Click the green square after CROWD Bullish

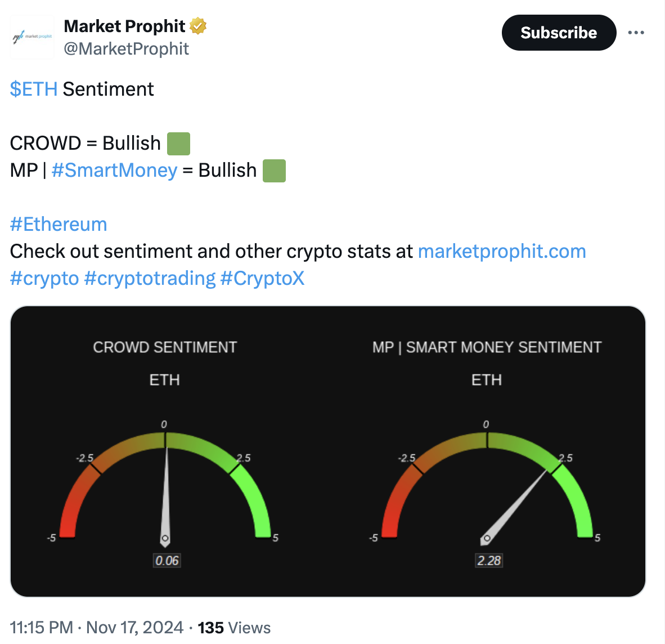click(x=178, y=144)
